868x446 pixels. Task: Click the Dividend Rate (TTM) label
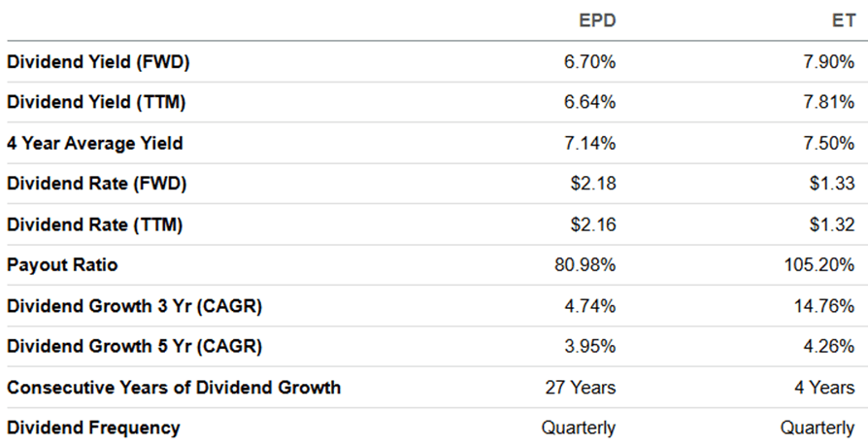pyautogui.click(x=95, y=223)
